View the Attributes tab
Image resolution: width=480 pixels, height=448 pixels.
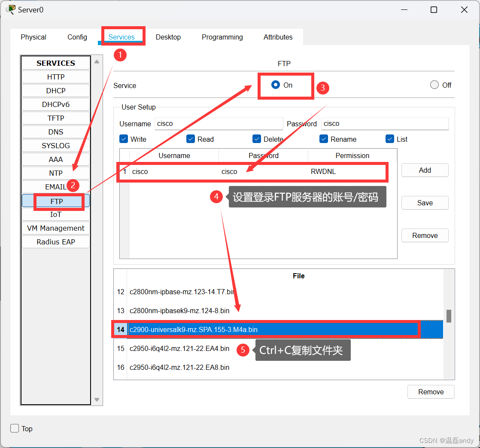[278, 37]
